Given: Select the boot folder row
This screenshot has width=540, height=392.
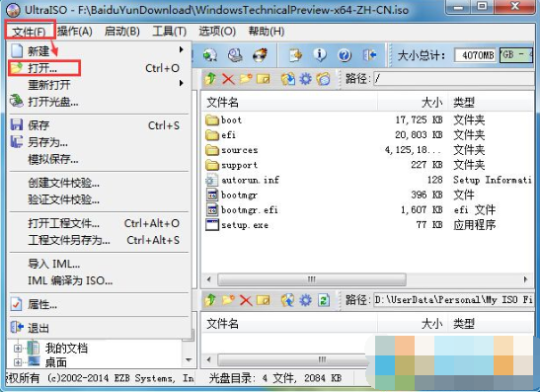Looking at the screenshot, I should 367,119.
